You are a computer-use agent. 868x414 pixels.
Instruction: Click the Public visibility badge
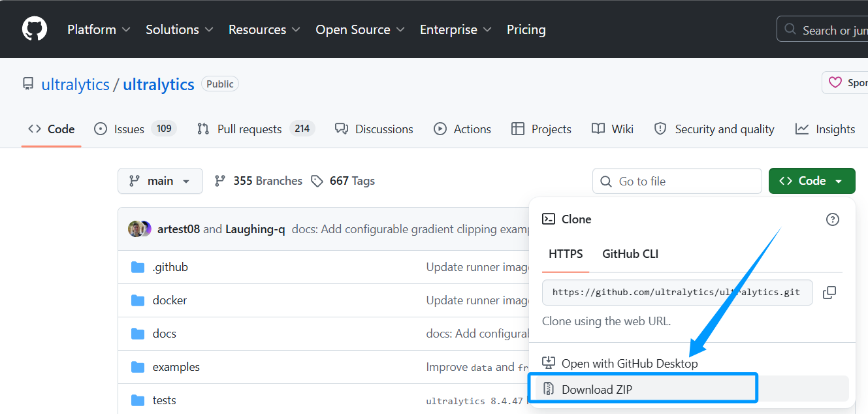click(x=220, y=84)
